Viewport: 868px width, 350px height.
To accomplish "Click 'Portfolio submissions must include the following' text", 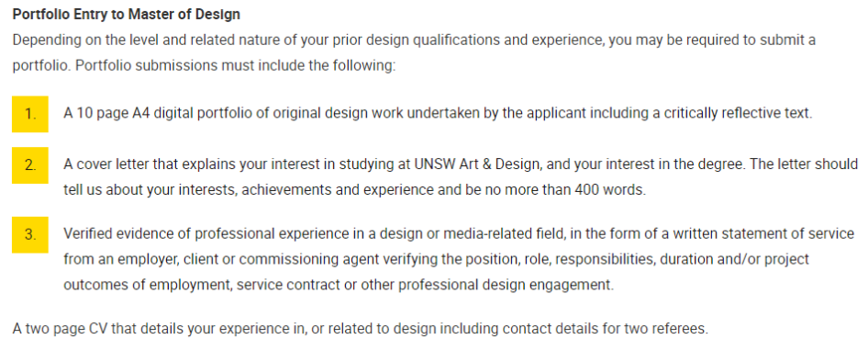I will [235, 65].
